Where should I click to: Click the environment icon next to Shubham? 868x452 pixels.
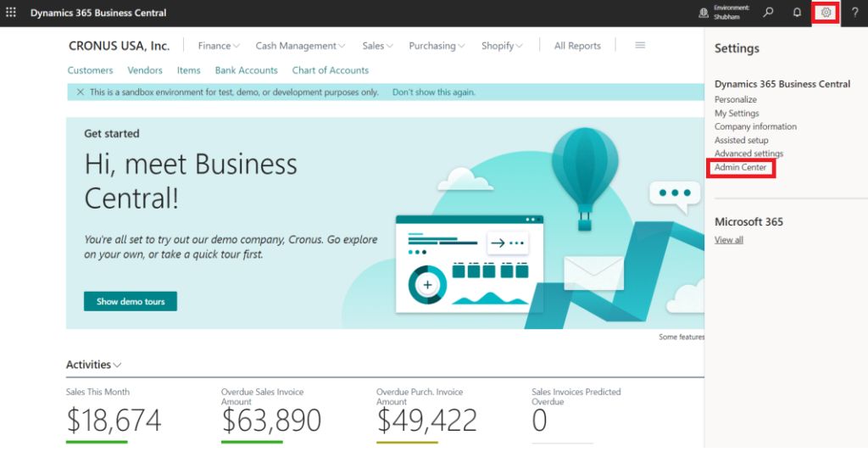point(703,13)
